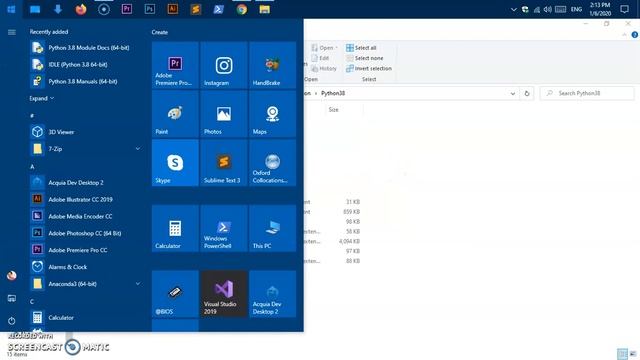
Task: Open Illustrator from the taskbar
Action: click(x=173, y=9)
